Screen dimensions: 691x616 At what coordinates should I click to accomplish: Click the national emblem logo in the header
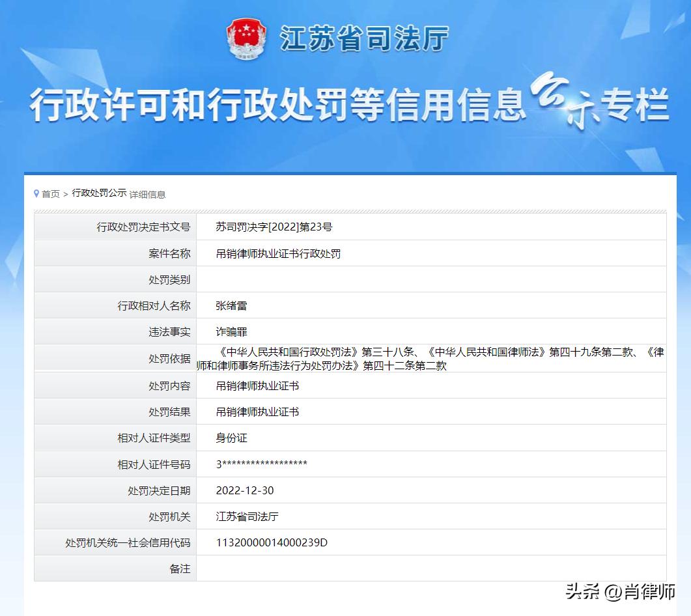(246, 39)
